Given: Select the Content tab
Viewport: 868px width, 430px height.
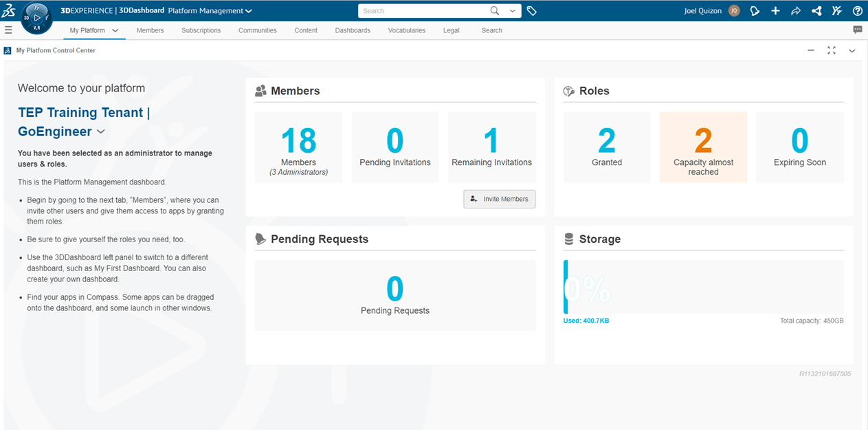Looking at the screenshot, I should coord(306,30).
